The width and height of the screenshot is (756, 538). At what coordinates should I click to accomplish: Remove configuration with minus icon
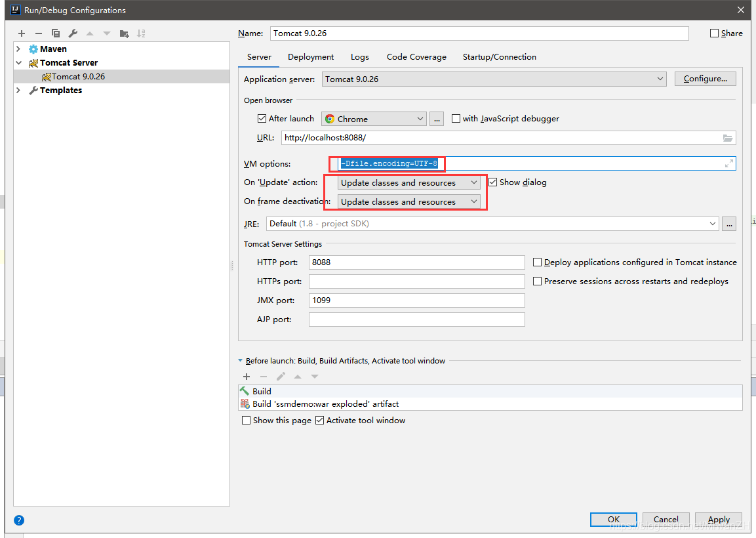tap(39, 33)
